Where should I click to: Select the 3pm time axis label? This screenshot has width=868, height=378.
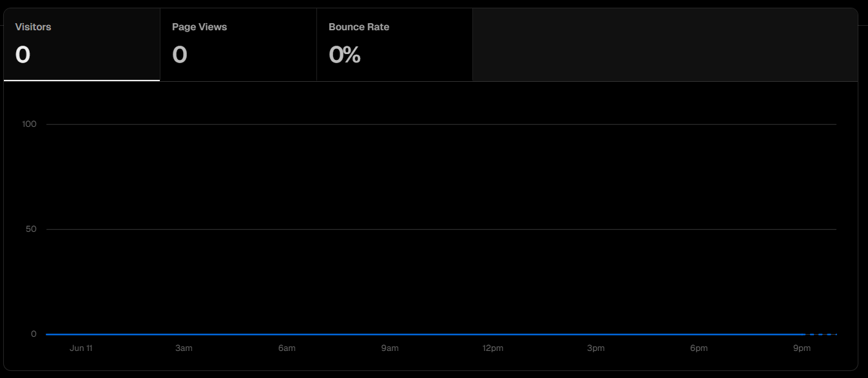point(596,348)
